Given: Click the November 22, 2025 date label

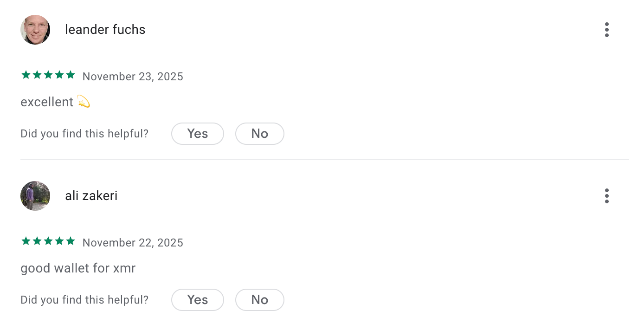Looking at the screenshot, I should [133, 242].
